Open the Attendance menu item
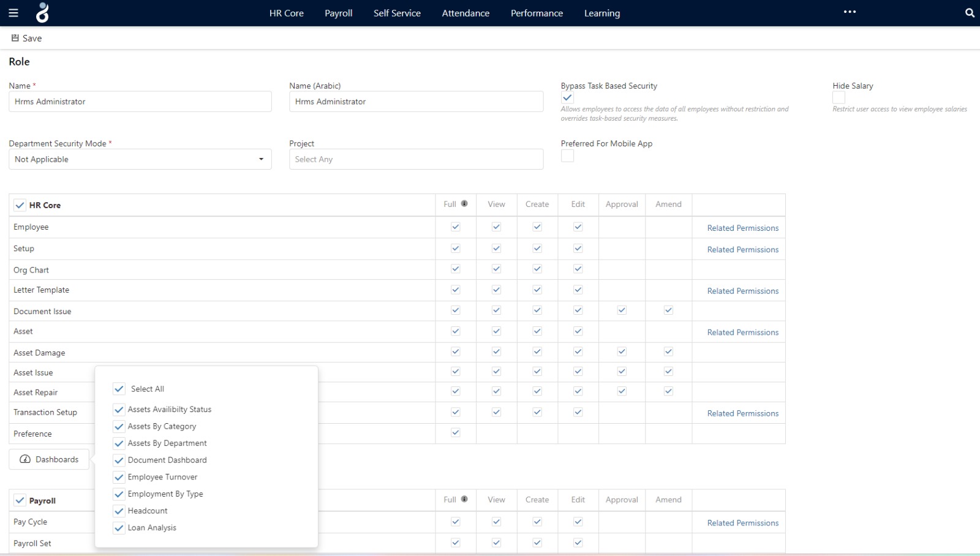The width and height of the screenshot is (980, 556). (x=465, y=13)
